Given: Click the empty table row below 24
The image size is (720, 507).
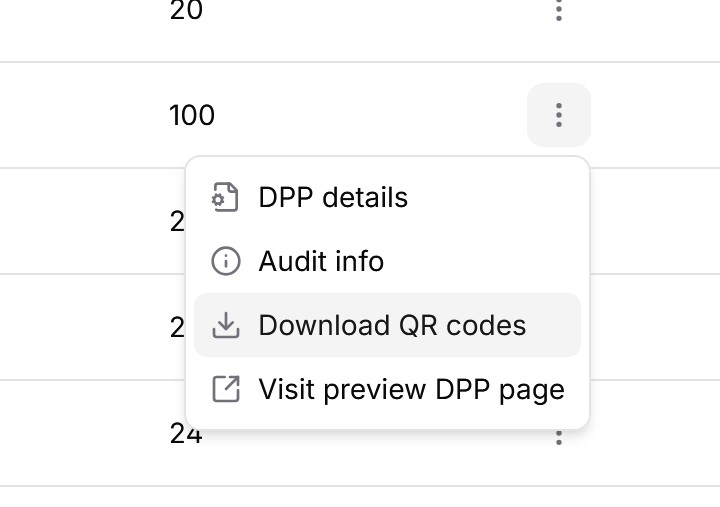Looking at the screenshot, I should [360, 497].
